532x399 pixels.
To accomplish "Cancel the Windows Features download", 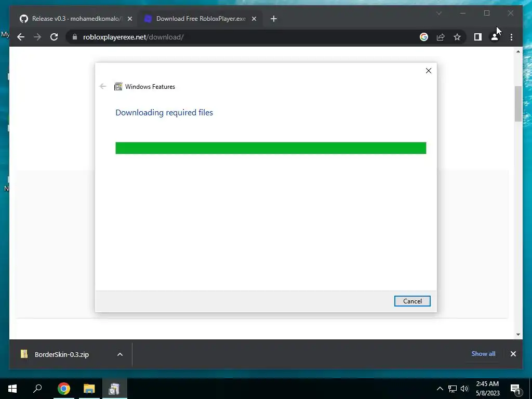I will pyautogui.click(x=412, y=301).
